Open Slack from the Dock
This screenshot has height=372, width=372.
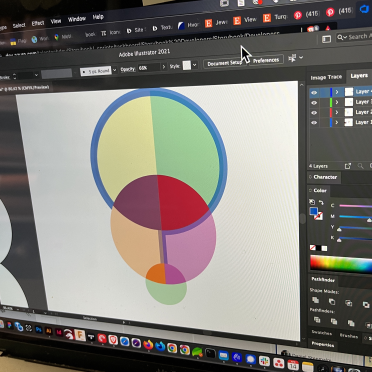point(264,361)
